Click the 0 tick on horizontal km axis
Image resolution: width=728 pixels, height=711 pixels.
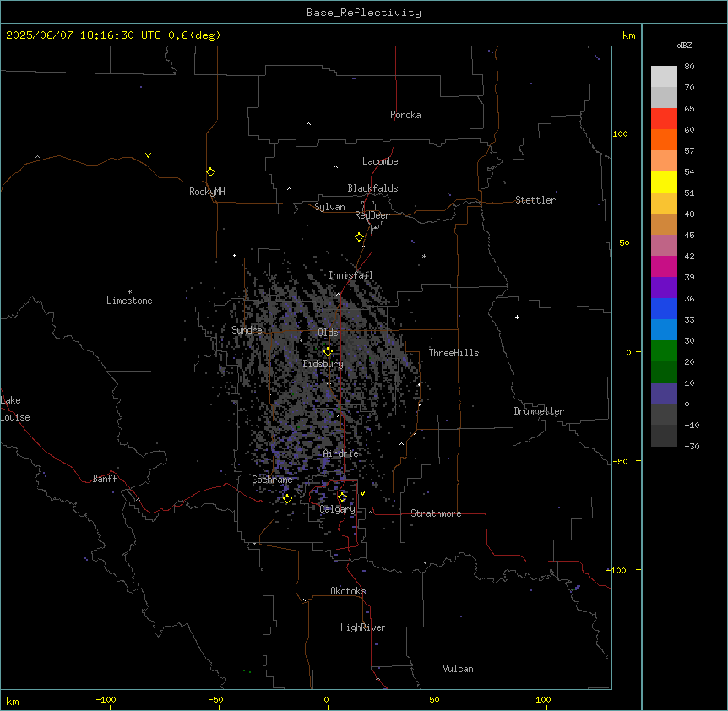(326, 699)
